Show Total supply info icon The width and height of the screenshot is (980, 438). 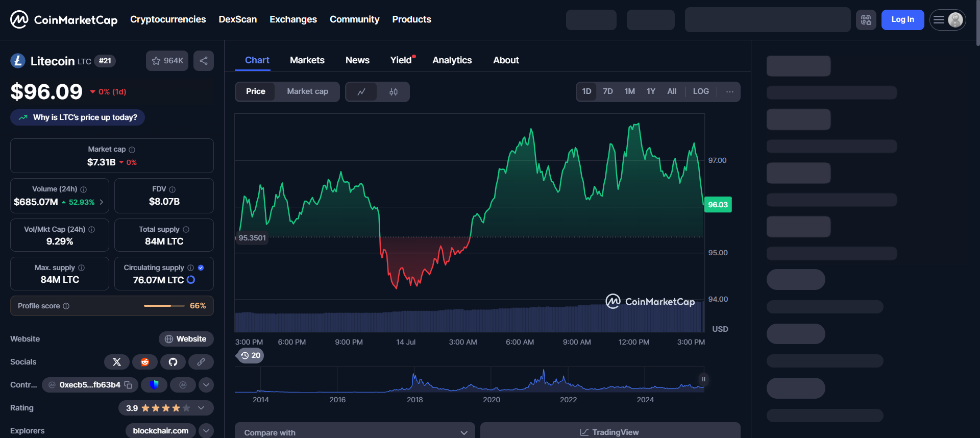(186, 230)
